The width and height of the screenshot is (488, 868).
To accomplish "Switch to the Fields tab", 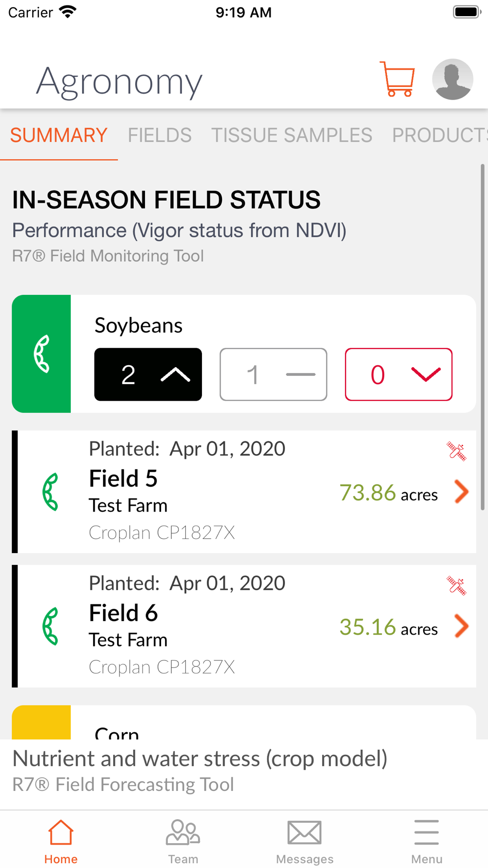I will [160, 135].
